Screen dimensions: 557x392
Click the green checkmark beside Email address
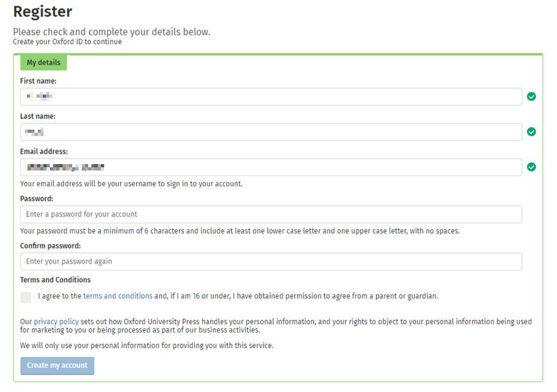coord(531,167)
